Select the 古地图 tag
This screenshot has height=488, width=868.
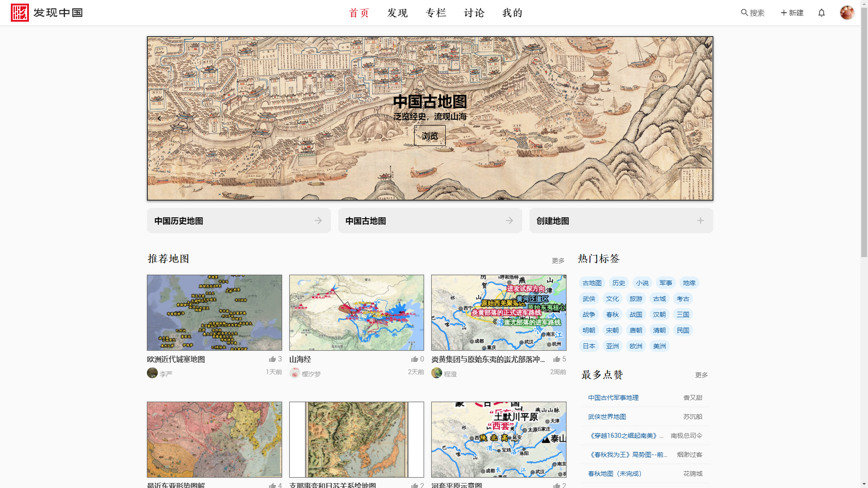click(592, 283)
